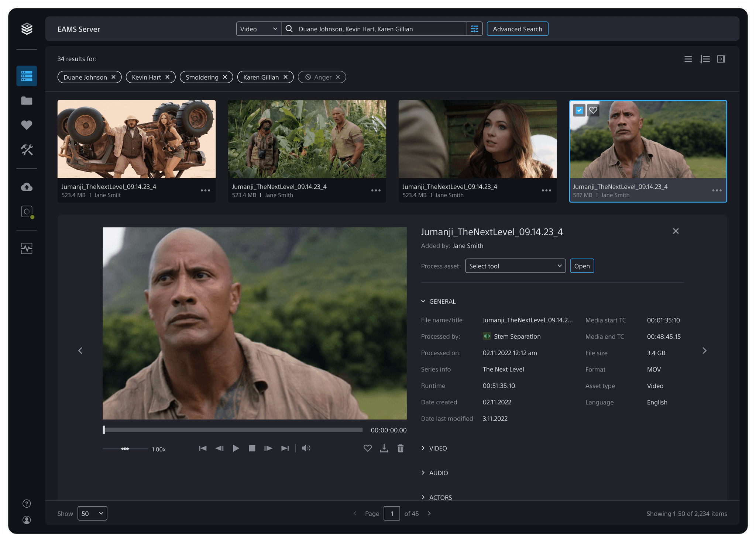Show the next asset in detail panel
Screen dimensions: 756x542
click(x=704, y=351)
